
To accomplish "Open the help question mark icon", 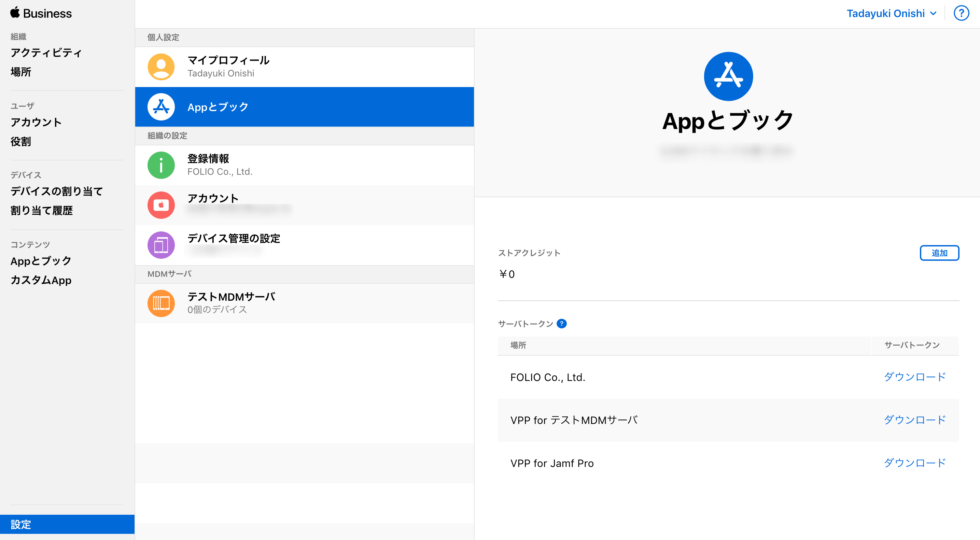I will point(961,13).
